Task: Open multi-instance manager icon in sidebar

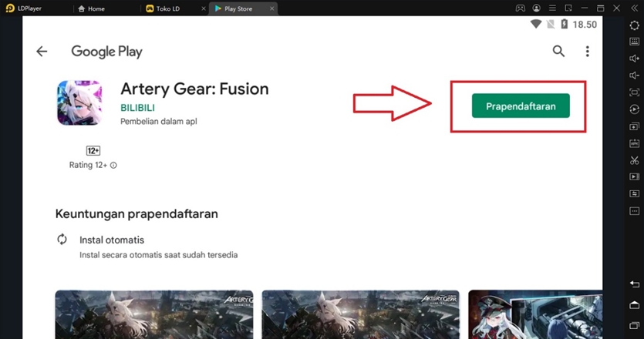Action: click(x=634, y=126)
